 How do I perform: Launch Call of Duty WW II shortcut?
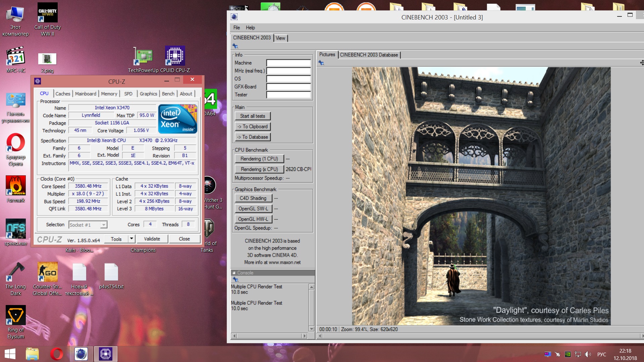click(x=48, y=20)
